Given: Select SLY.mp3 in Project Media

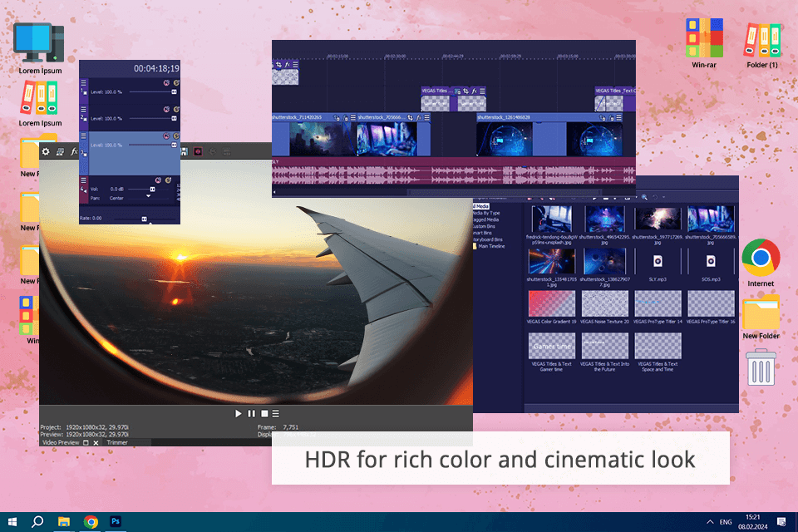Looking at the screenshot, I should [x=658, y=266].
